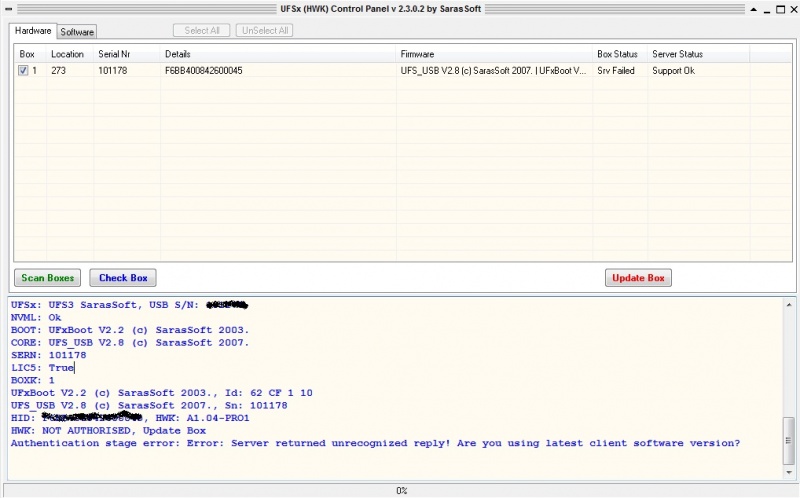Click the window system menu icon
Screen dimensions: 800x498
click(x=9, y=9)
